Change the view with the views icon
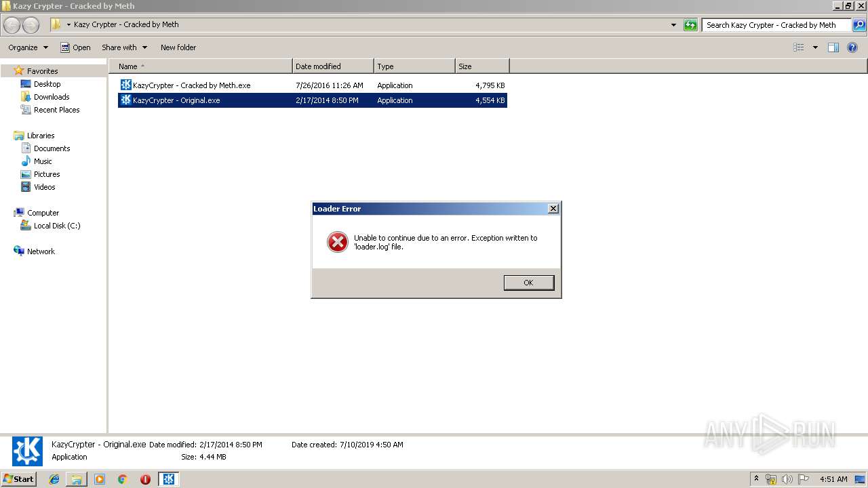This screenshot has height=488, width=868. click(799, 47)
